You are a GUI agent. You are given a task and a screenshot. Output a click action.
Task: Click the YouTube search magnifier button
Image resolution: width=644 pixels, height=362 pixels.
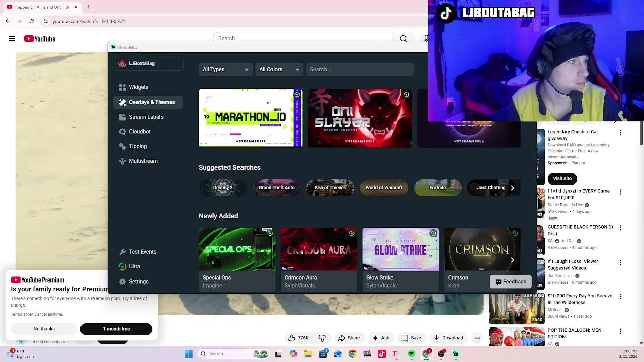[x=404, y=38]
